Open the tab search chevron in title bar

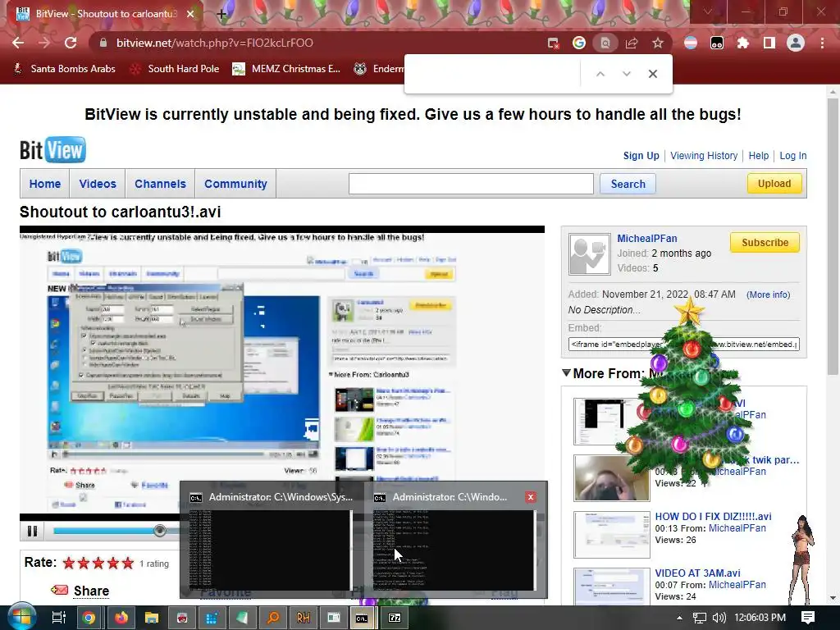[708, 11]
